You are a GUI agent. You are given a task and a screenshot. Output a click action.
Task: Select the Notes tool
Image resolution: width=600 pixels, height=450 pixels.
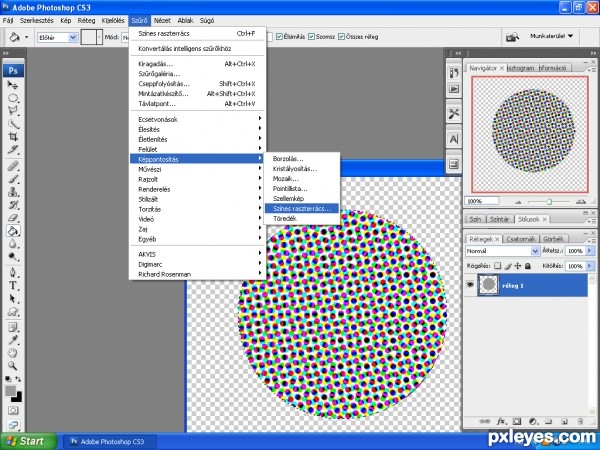[13, 328]
